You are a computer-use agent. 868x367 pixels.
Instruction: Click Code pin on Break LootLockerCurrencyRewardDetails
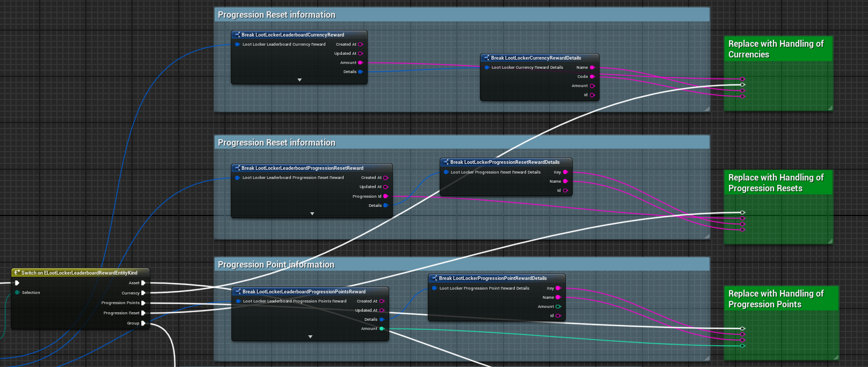click(x=592, y=77)
